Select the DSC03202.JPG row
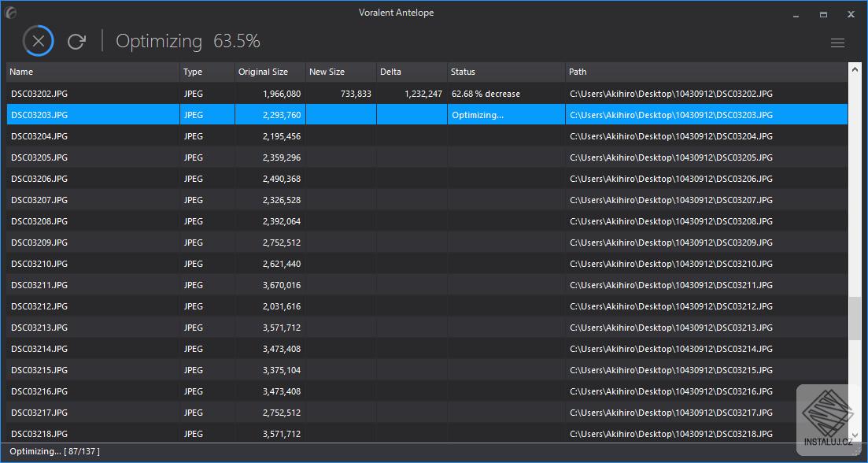868x463 pixels. (427, 94)
